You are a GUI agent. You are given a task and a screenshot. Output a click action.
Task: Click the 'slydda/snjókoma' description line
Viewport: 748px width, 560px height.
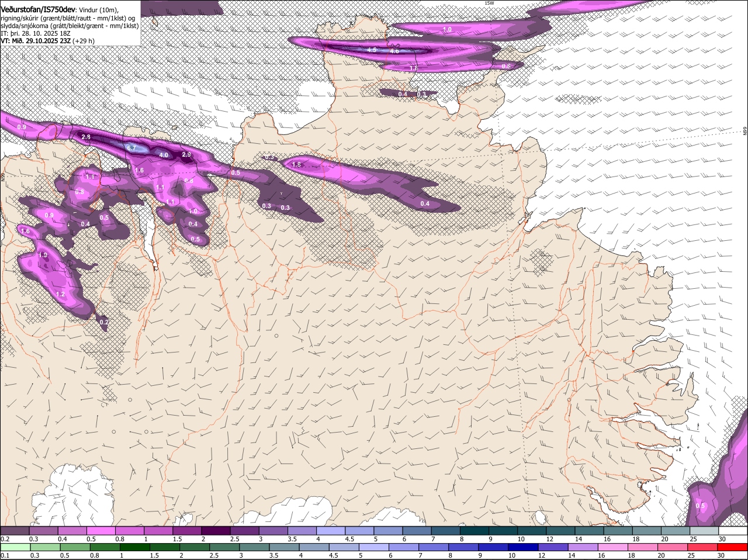point(70,26)
